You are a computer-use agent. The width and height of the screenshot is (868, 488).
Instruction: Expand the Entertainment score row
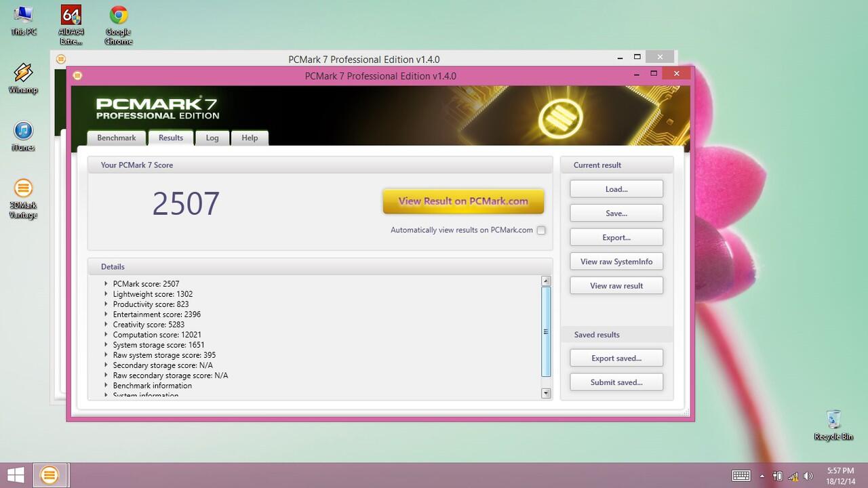(x=106, y=314)
